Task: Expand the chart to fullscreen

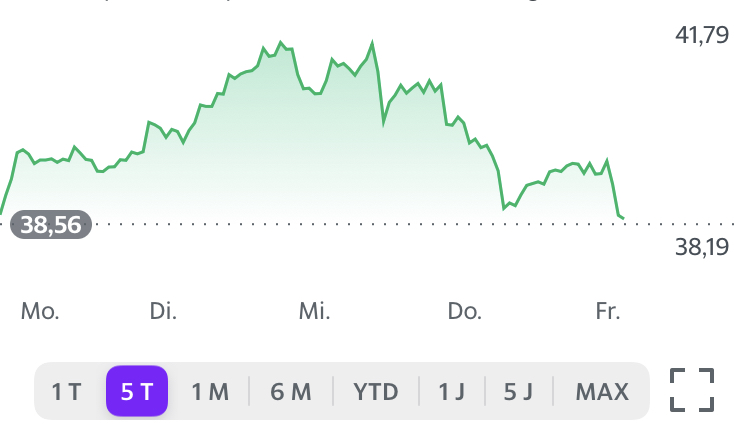Action: click(x=692, y=390)
